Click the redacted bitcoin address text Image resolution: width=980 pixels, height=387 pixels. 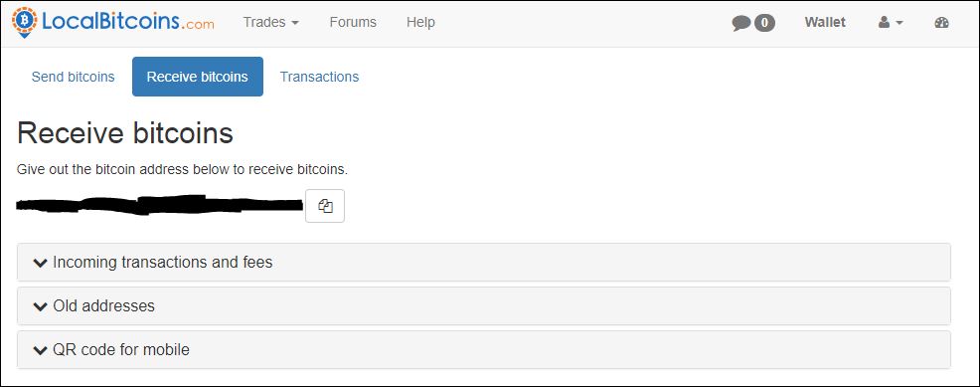pyautogui.click(x=159, y=204)
